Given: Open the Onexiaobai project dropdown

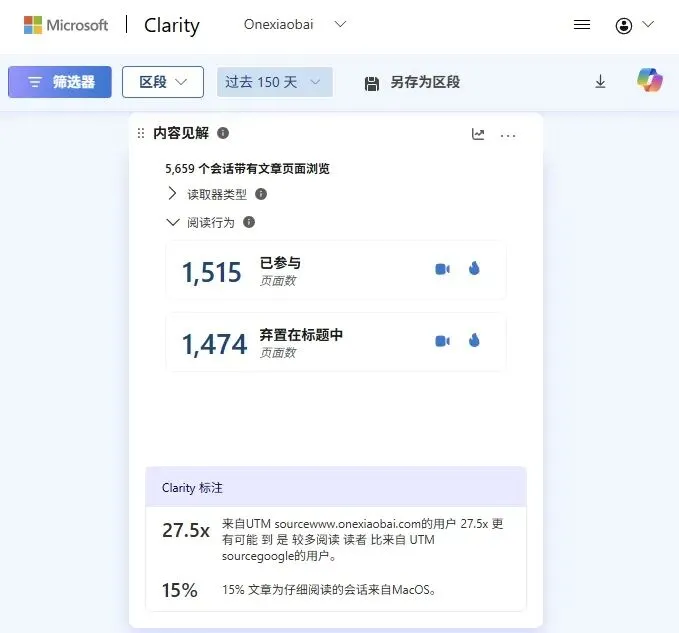Looking at the screenshot, I should tap(295, 24).
